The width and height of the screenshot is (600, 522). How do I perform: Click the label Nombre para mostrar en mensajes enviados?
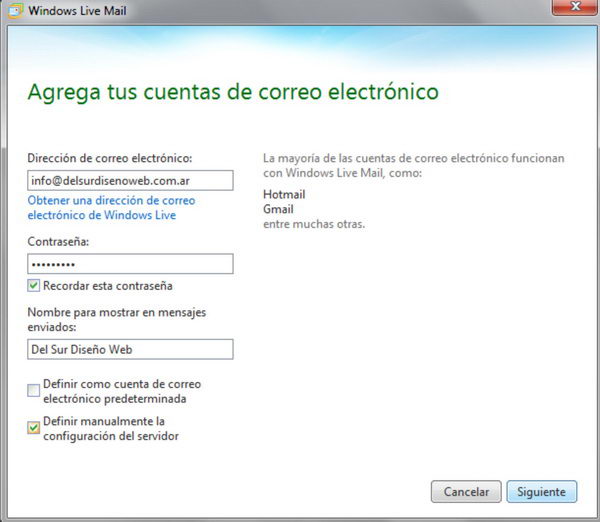click(x=117, y=320)
